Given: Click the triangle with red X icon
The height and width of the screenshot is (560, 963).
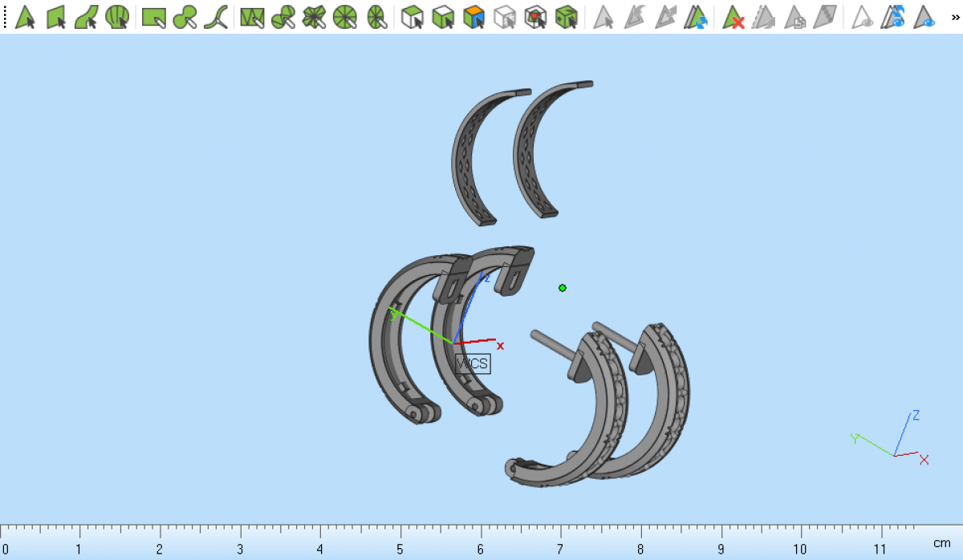Looking at the screenshot, I should (733, 16).
